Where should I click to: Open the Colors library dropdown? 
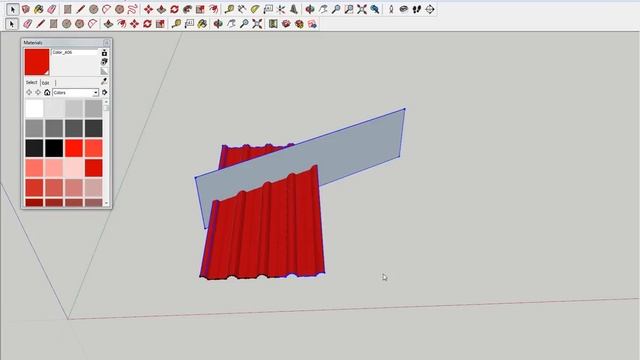[x=76, y=93]
